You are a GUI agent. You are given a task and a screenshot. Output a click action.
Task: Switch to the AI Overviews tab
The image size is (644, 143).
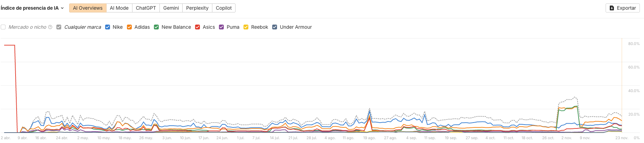(x=88, y=8)
